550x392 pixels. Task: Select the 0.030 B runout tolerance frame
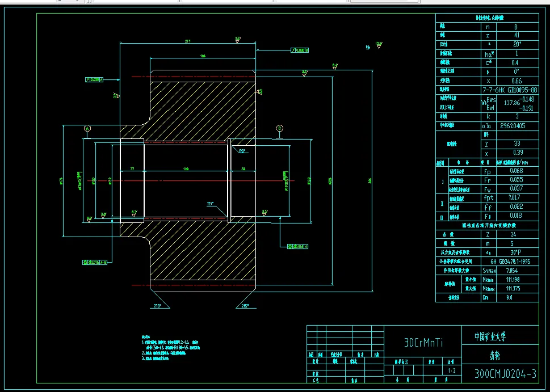click(300, 50)
